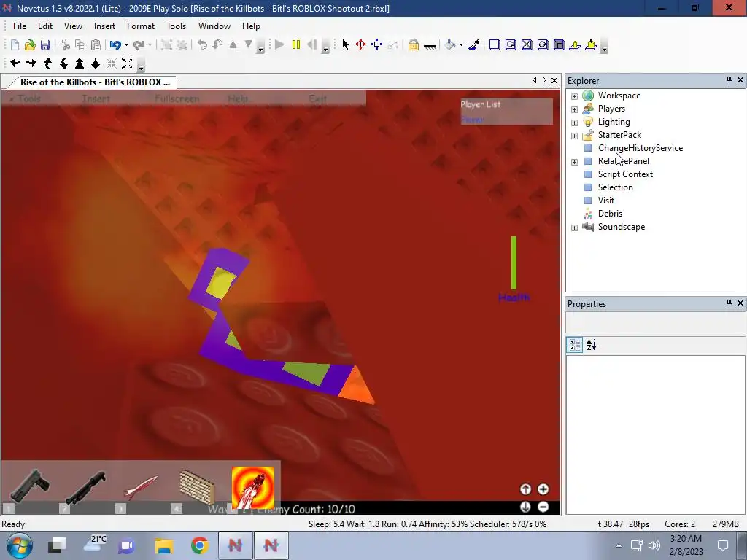
Task: Click the New file icon
Action: coord(15,44)
